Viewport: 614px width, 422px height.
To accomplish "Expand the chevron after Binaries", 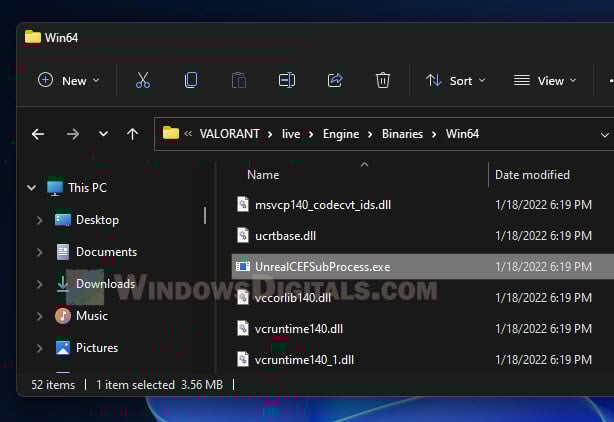I will click(x=434, y=134).
